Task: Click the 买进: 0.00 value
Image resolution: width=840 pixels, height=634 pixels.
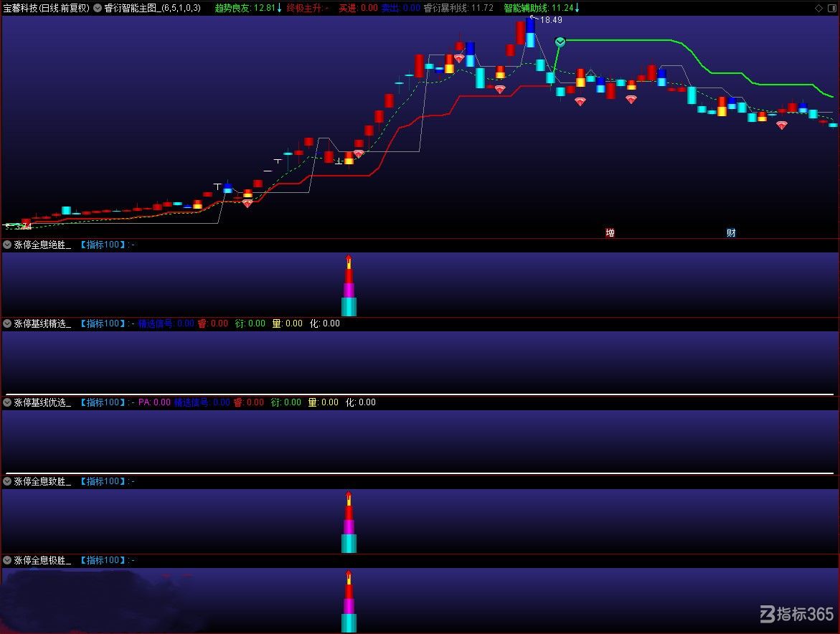Action: point(358,8)
